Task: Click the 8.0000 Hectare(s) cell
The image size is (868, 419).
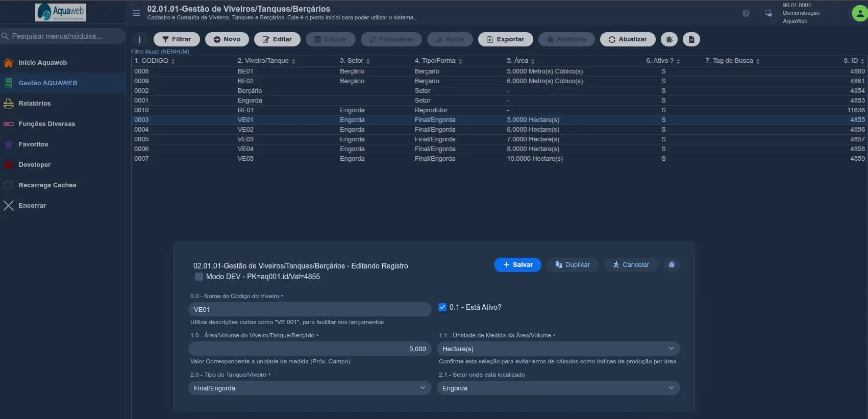Action: coord(533,149)
